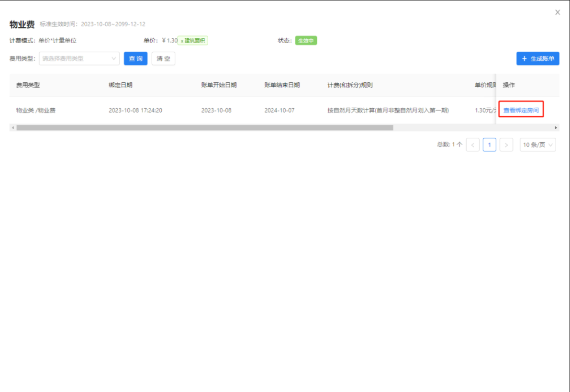Viewport: 570px width, 392px height.
Task: Click the 账单结束日期 column header
Action: pos(282,85)
